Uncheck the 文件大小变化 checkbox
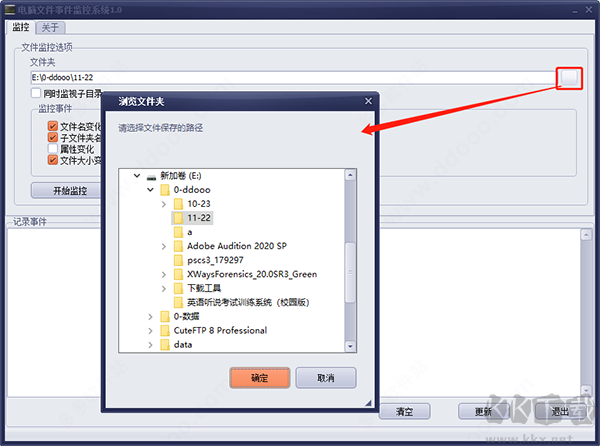Viewport: 600px width, 446px height. [53, 160]
